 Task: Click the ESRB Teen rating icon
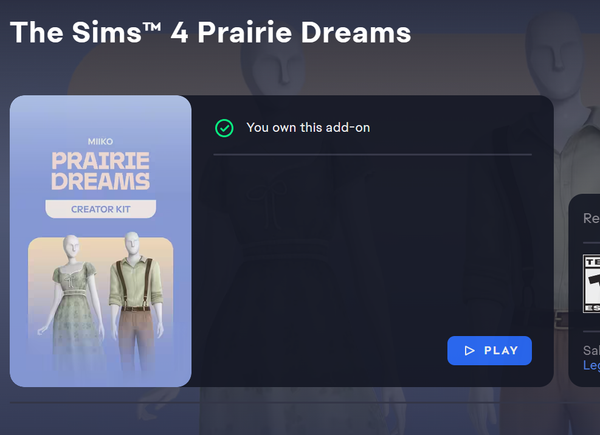tap(592, 283)
